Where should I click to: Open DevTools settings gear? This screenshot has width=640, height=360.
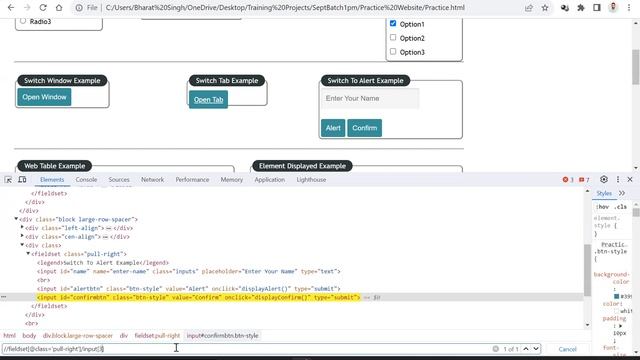(604, 179)
